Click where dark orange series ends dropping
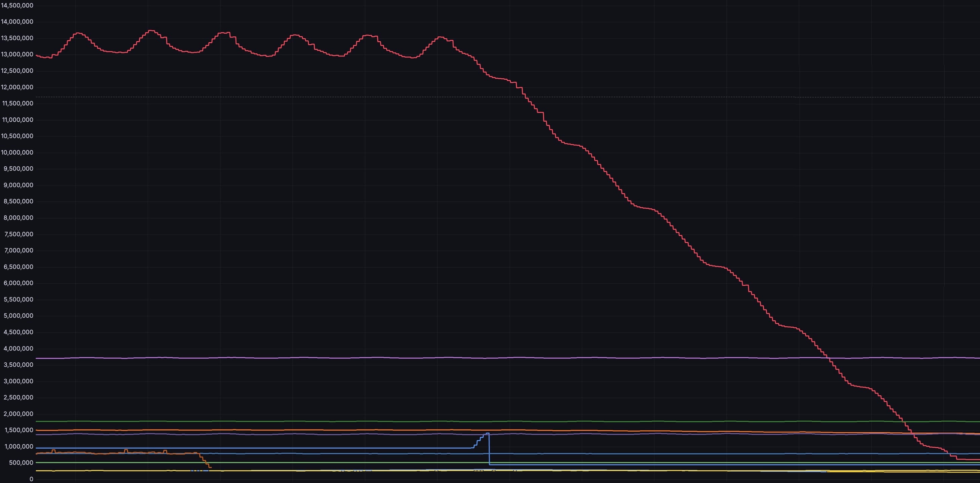Viewport: 980px width, 483px height. 210,468
